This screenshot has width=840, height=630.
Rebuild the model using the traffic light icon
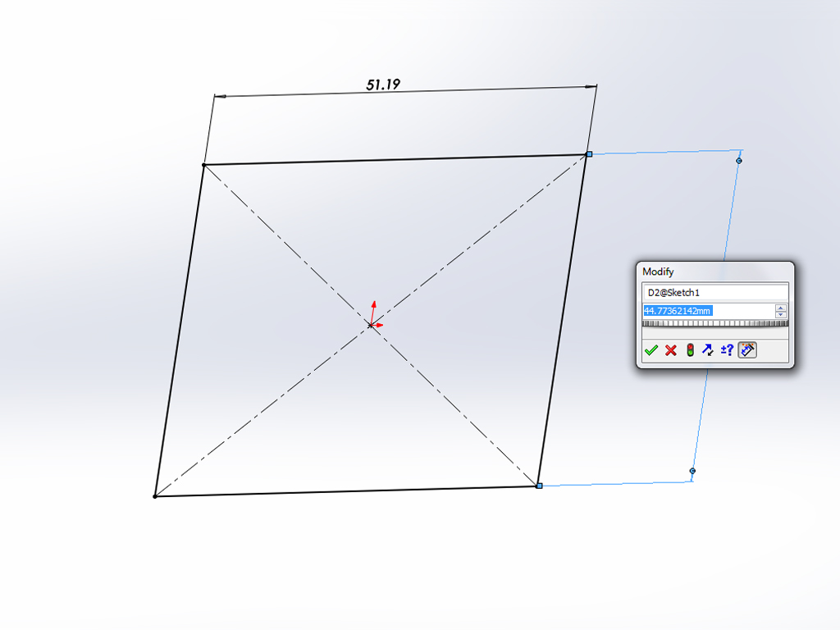[x=690, y=350]
